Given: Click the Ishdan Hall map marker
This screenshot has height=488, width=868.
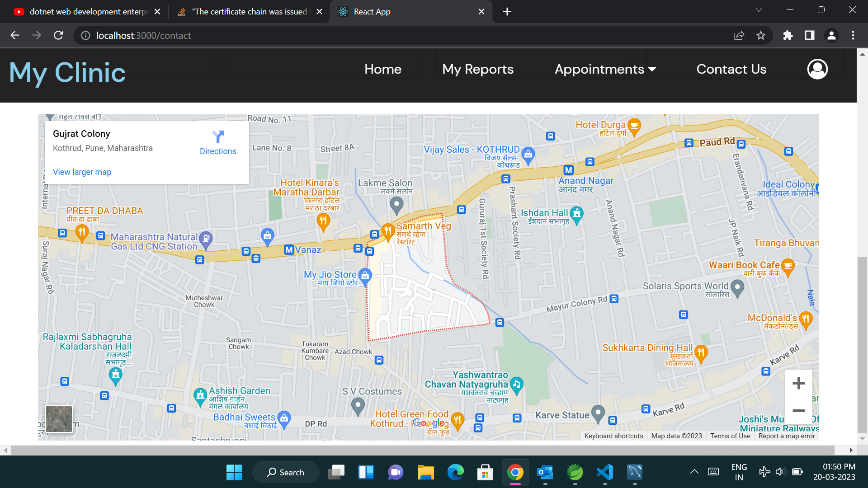Looking at the screenshot, I should [x=576, y=214].
